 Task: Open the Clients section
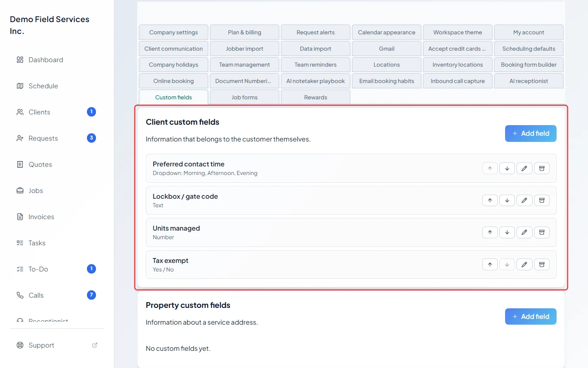(x=57, y=112)
